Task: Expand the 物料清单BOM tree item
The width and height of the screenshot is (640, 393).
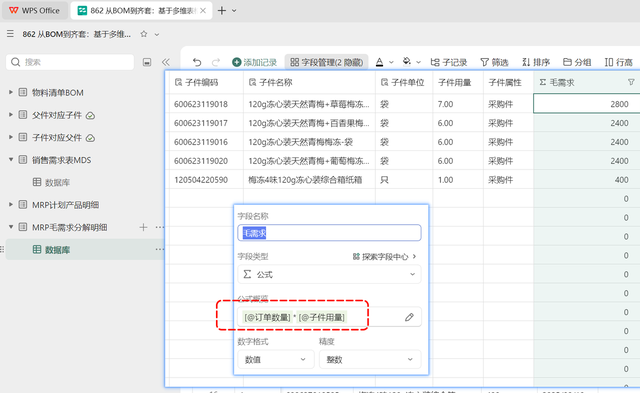Action: click(11, 92)
